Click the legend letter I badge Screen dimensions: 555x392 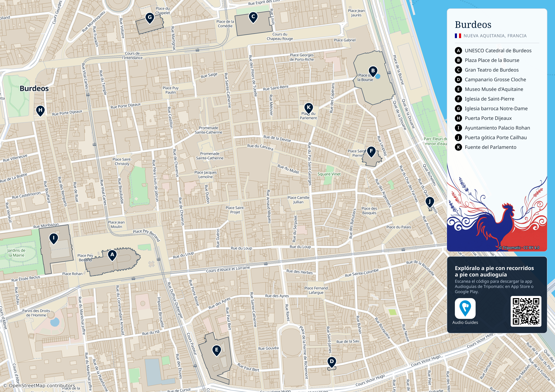pyautogui.click(x=458, y=128)
